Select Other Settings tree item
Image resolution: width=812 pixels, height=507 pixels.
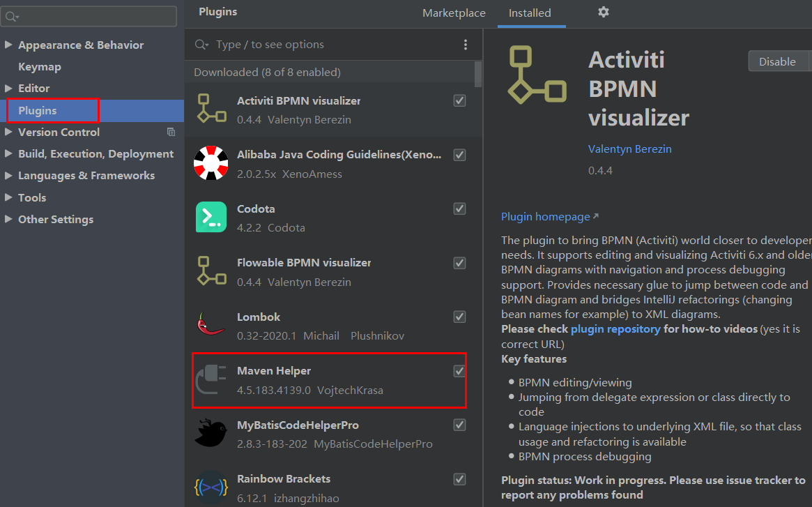click(x=56, y=219)
